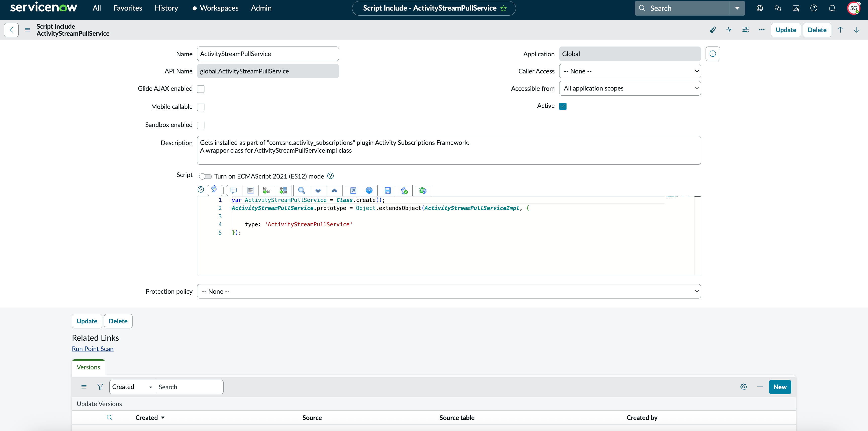
Task: Check the Sandbox enabled checkbox
Action: pos(201,125)
